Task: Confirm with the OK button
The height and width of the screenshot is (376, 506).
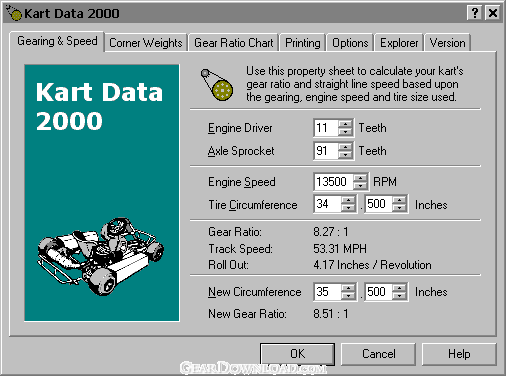Action: pos(297,354)
